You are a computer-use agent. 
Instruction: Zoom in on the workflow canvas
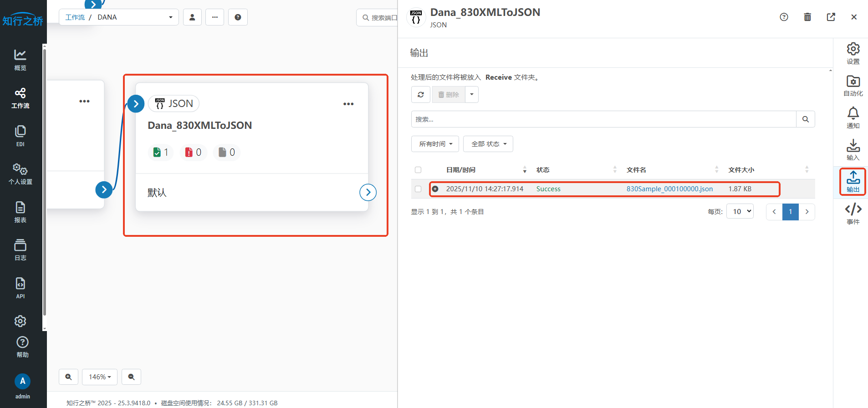point(68,377)
